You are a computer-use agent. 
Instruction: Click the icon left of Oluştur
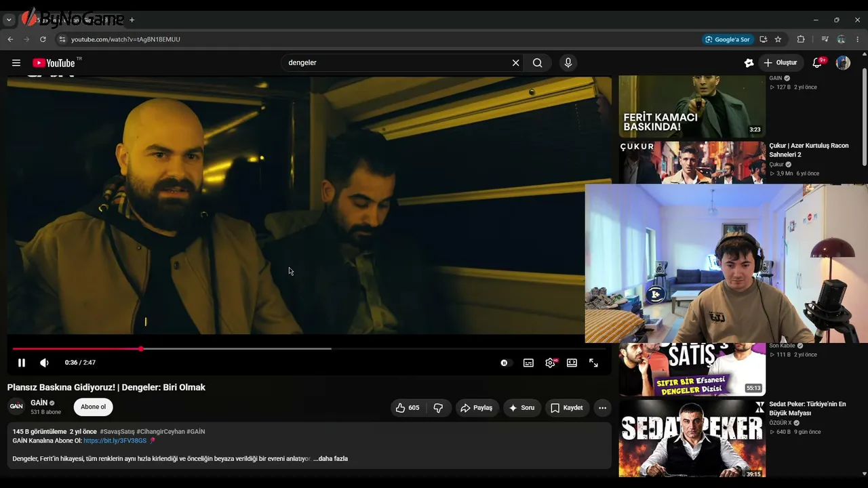click(749, 63)
